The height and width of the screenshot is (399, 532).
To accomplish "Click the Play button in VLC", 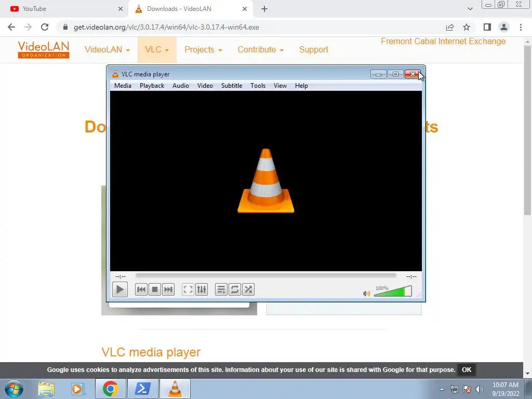I will point(120,289).
